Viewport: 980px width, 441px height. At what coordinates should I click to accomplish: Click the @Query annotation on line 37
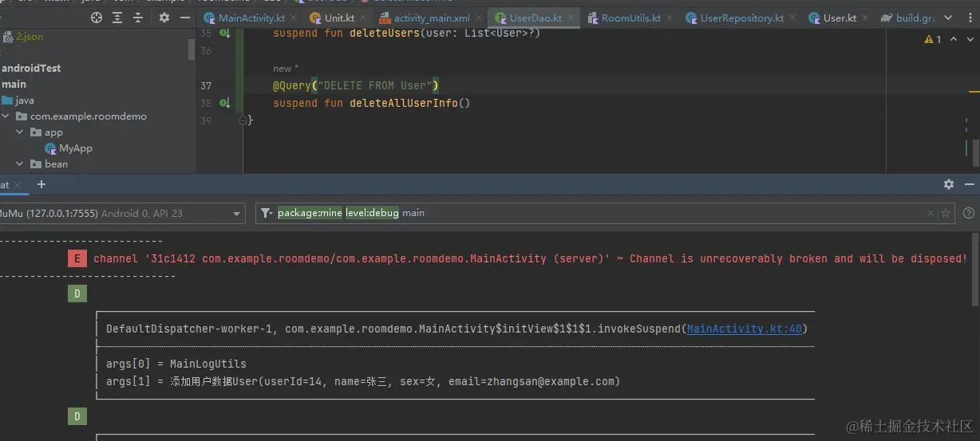(x=292, y=86)
